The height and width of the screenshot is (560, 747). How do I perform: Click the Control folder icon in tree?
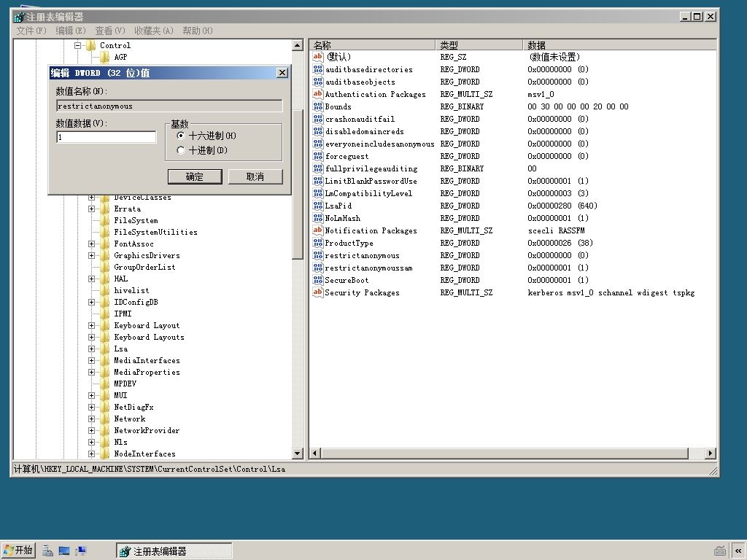point(90,45)
